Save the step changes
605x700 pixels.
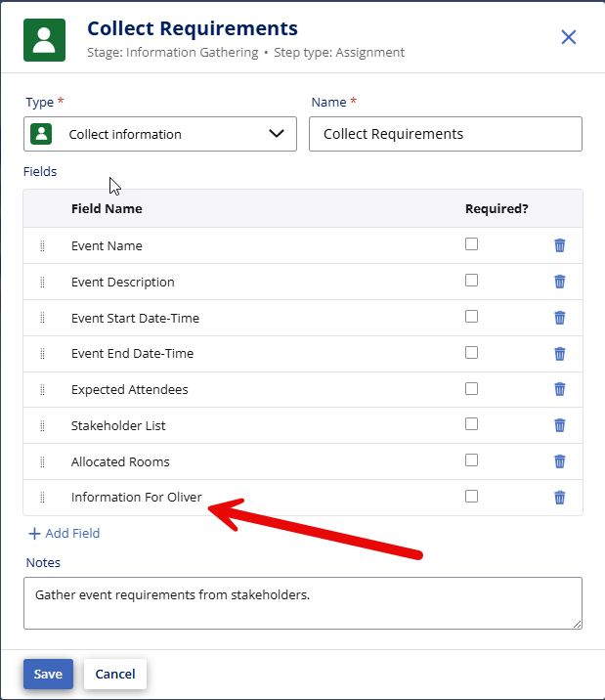pos(48,674)
